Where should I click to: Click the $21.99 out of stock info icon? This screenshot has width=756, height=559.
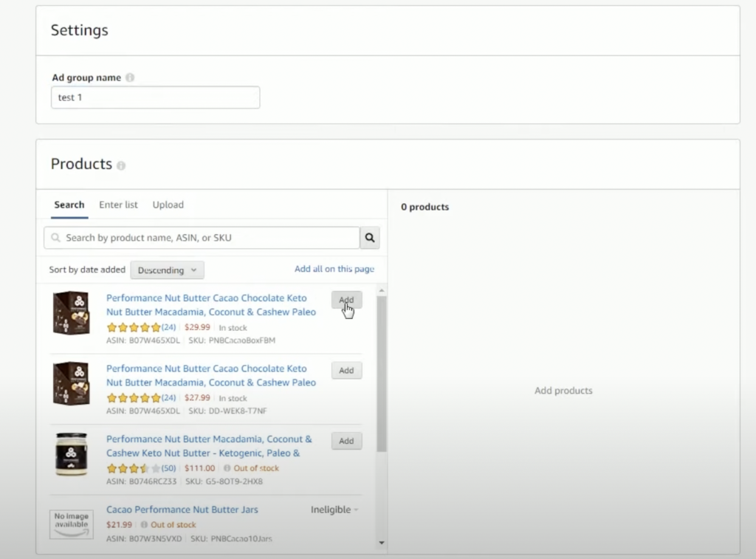[x=145, y=525]
